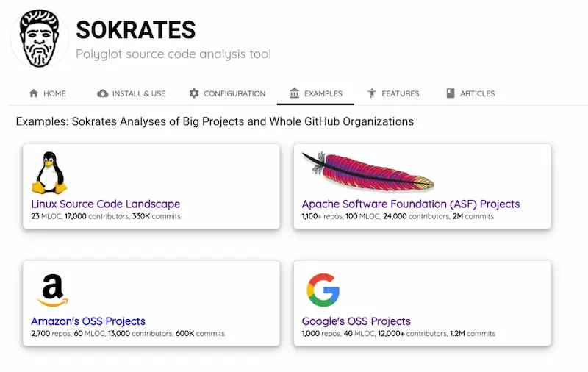This screenshot has height=372, width=588.
Task: Click '2,700 repos, 60 MLOC' stats text
Action: pos(128,333)
